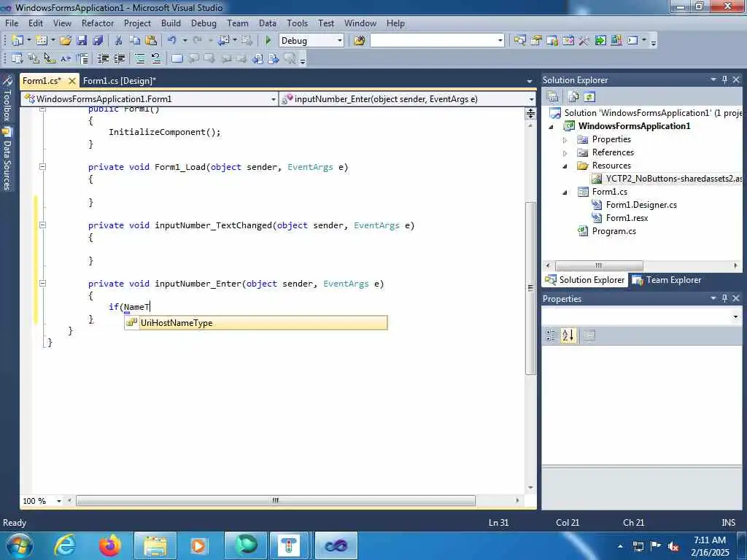Click Solution Explorer Properties icon
The image size is (747, 560).
pyautogui.click(x=553, y=97)
